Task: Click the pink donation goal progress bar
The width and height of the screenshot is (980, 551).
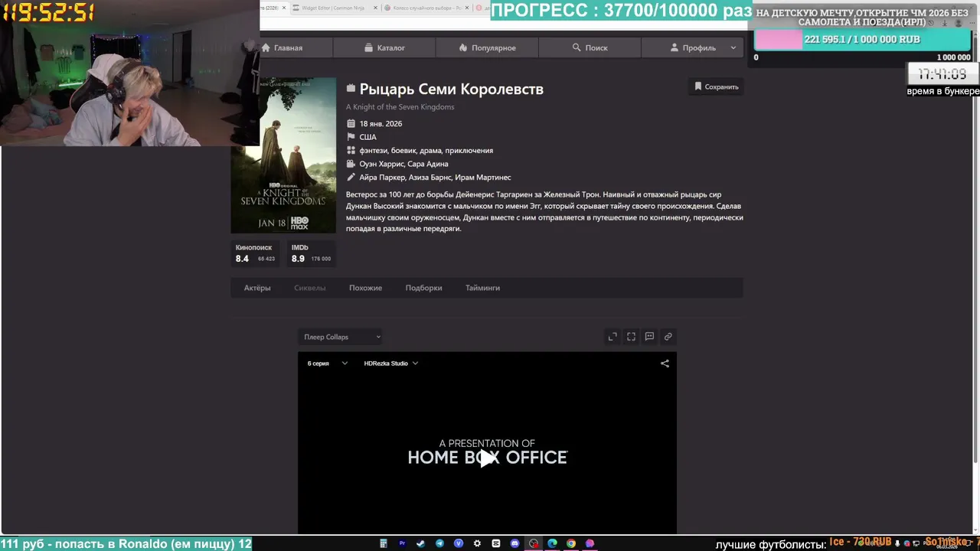Action: pyautogui.click(x=778, y=40)
